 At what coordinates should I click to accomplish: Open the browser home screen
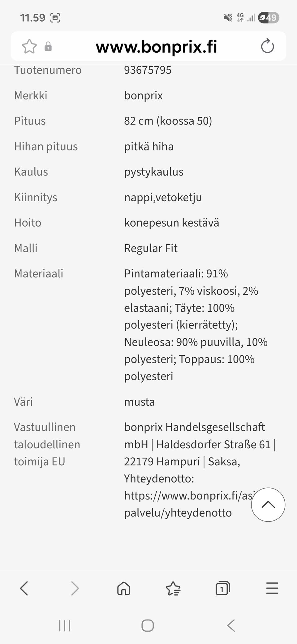pyautogui.click(x=123, y=588)
